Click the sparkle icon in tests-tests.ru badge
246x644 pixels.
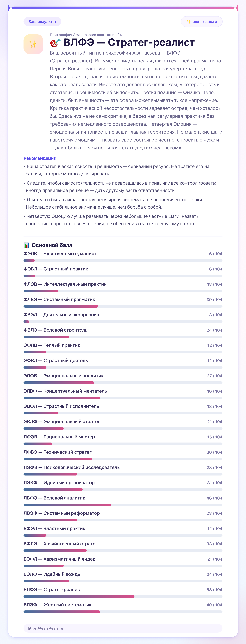(189, 22)
